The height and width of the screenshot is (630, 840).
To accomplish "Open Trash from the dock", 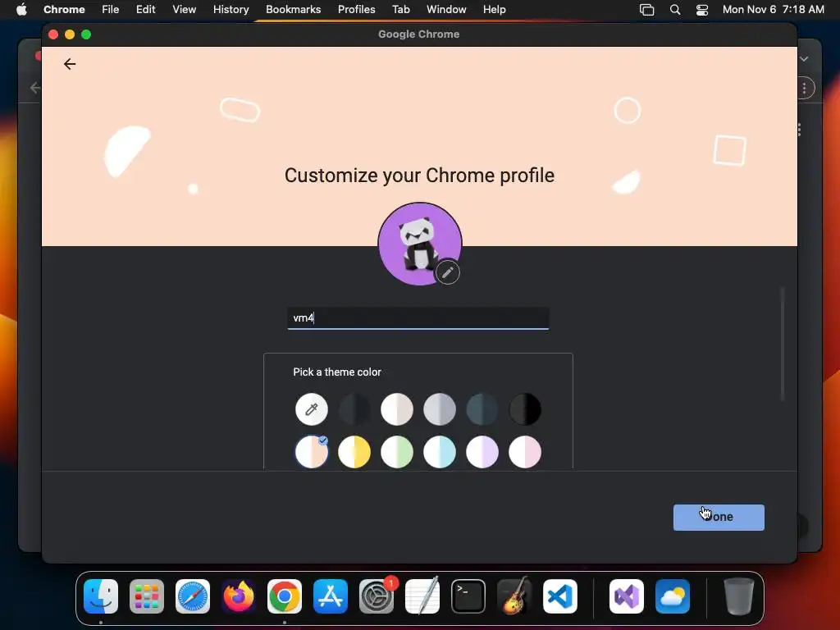I will (x=739, y=596).
